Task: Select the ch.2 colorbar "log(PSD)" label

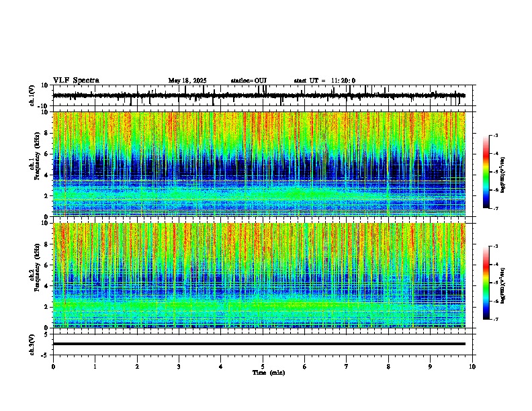Action: [x=503, y=285]
